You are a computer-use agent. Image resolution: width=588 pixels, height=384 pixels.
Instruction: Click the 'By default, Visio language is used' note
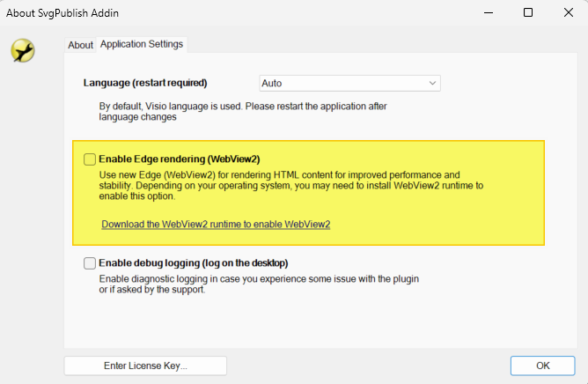click(243, 112)
